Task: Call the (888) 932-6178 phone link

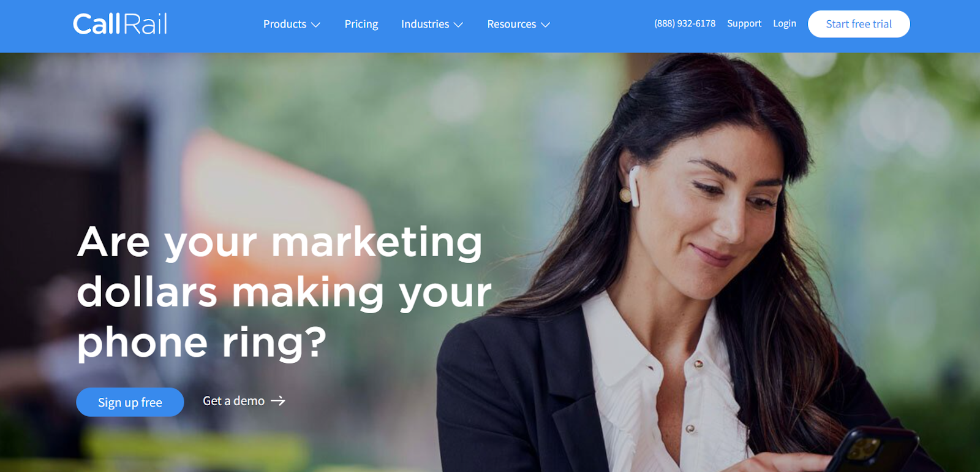Action: [685, 23]
